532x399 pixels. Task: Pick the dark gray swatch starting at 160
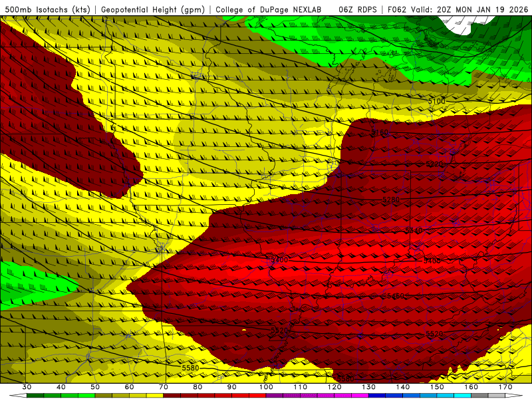479,396
